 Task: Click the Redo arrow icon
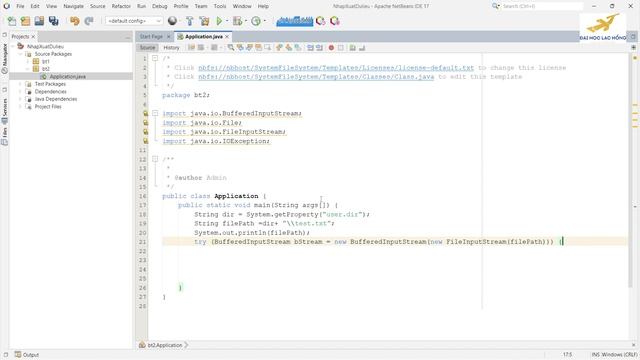tap(89, 21)
